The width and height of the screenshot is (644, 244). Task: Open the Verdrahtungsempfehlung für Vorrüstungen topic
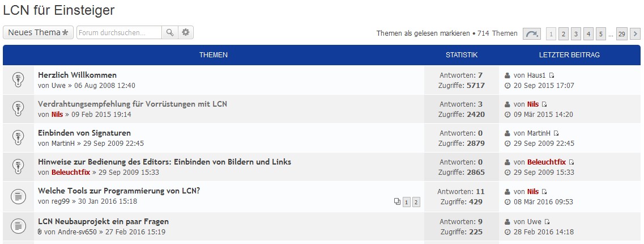pyautogui.click(x=132, y=104)
